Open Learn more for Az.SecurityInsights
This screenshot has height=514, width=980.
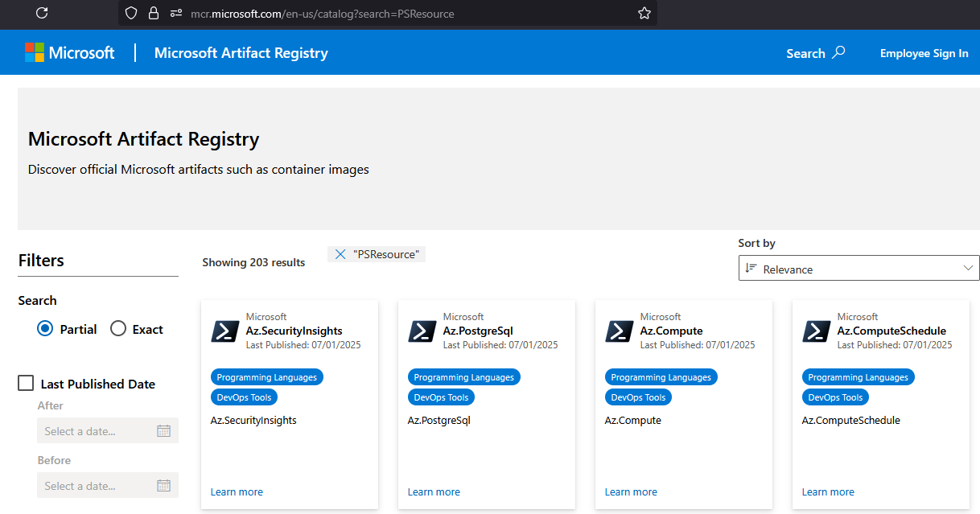237,491
